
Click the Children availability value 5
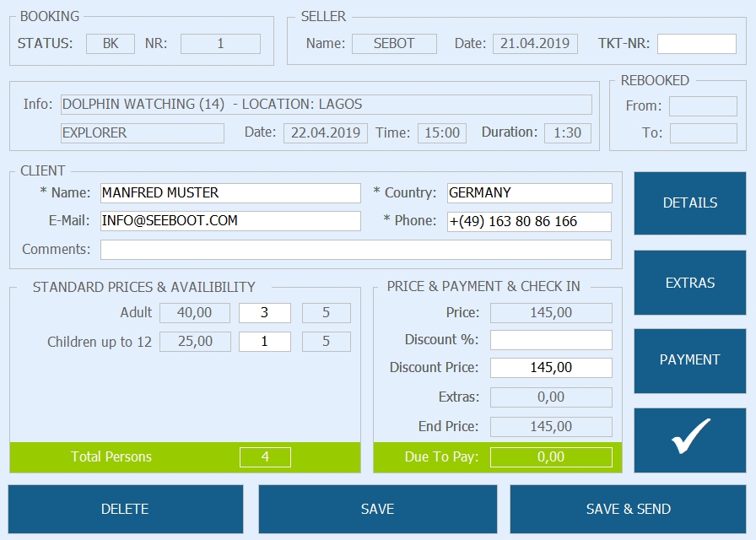[x=327, y=342]
